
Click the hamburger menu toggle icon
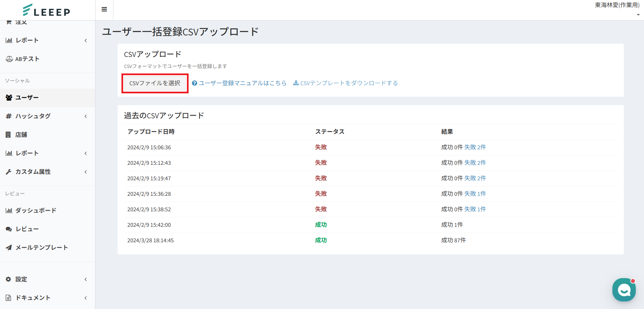(x=104, y=9)
